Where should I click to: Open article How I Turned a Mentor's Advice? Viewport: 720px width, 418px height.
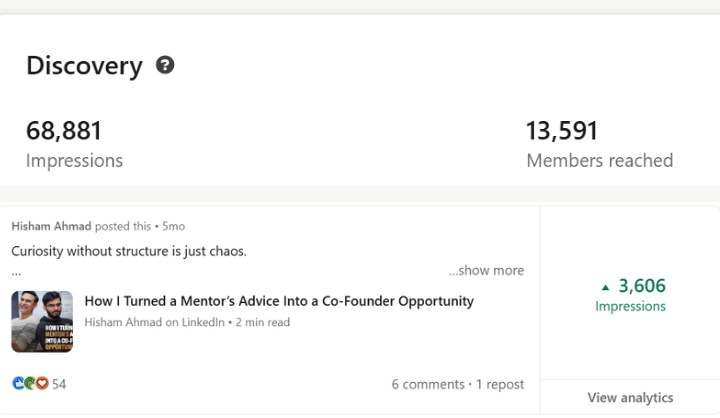click(279, 301)
